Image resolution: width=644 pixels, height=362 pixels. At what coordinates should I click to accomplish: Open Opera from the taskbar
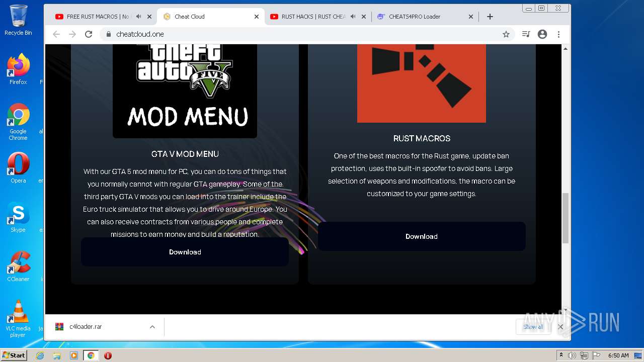point(108,355)
